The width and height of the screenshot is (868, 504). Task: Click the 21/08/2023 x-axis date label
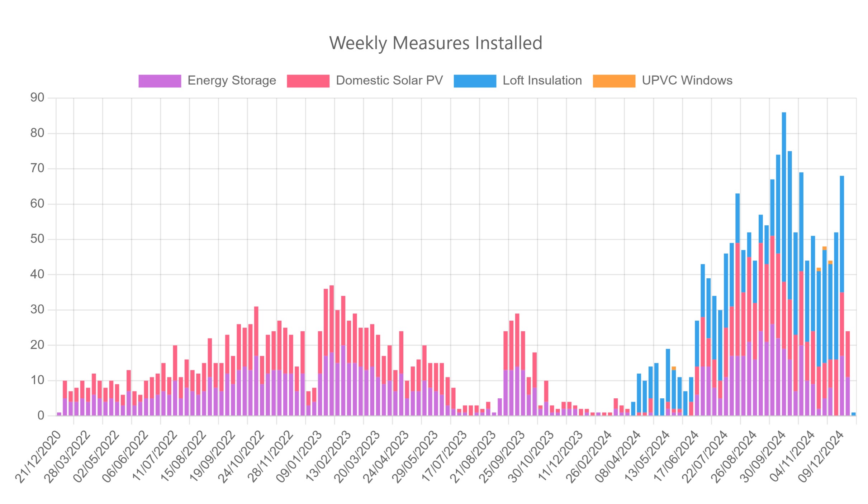473,457
